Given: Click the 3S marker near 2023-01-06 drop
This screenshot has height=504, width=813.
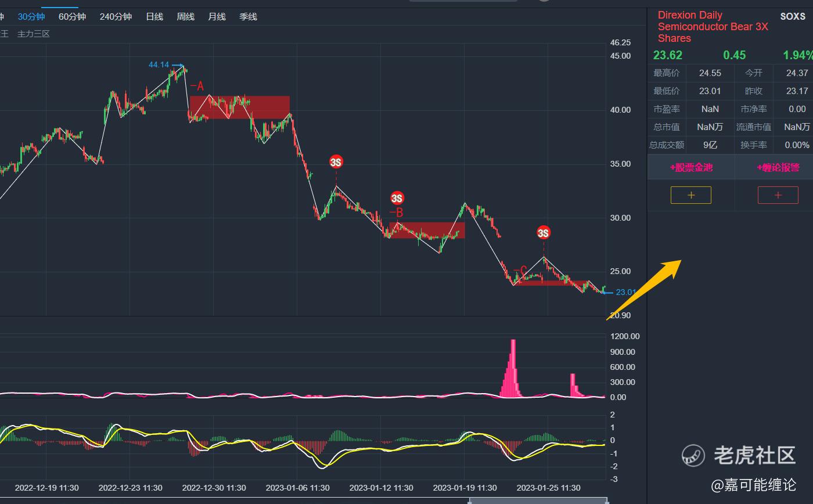Looking at the screenshot, I should (x=336, y=161).
